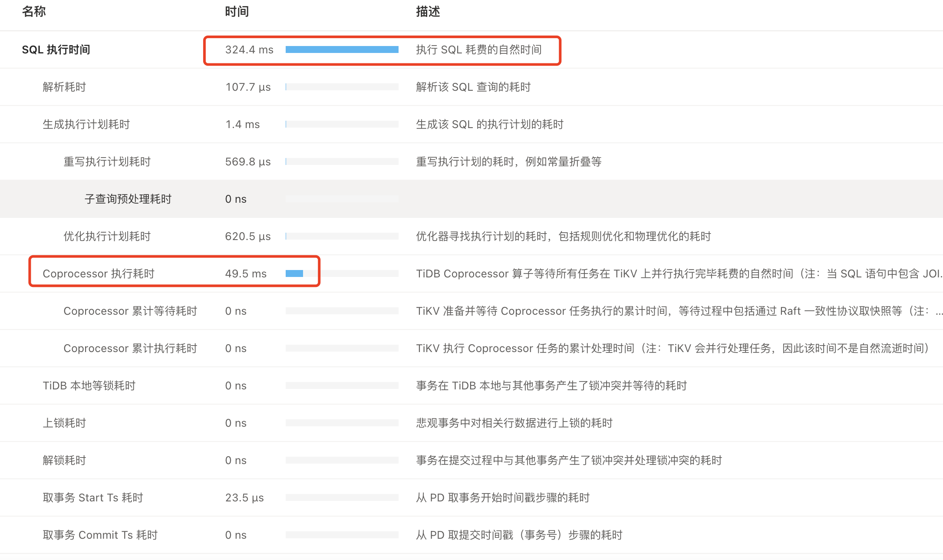This screenshot has width=943, height=560.
Task: Select the SQL 执行时间 row name
Action: click(x=56, y=50)
